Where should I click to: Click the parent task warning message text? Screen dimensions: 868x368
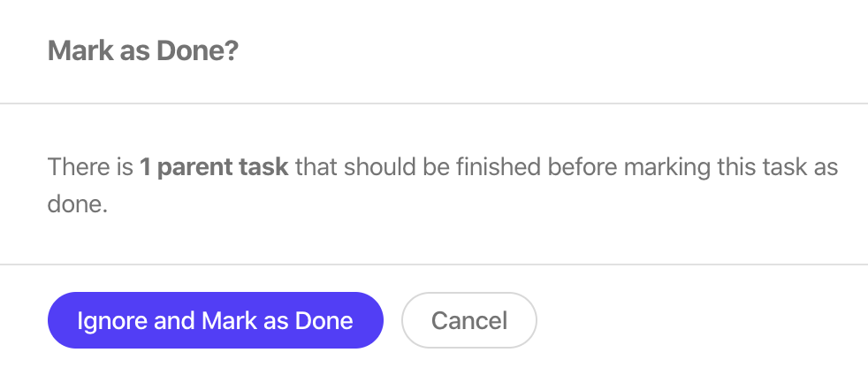[442, 186]
